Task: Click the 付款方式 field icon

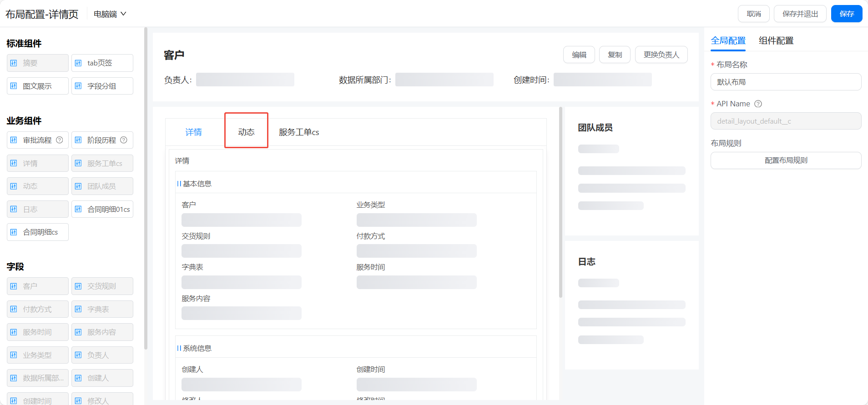Action: point(14,309)
